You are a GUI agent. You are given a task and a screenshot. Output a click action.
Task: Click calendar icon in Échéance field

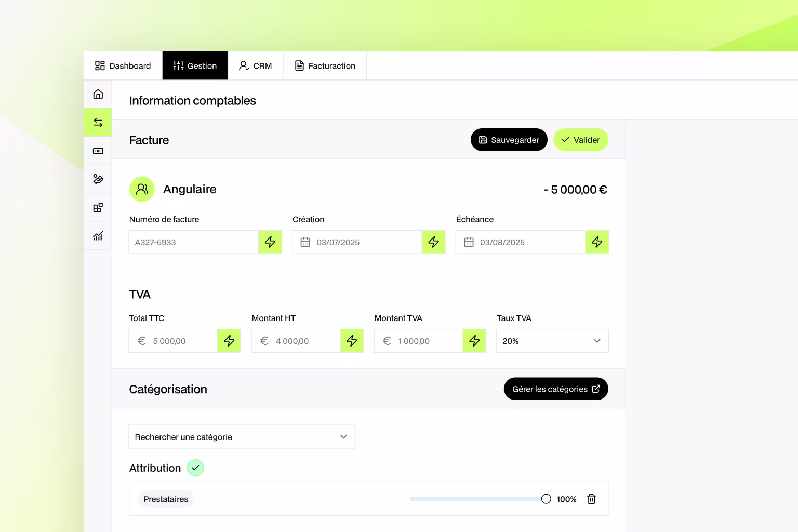click(x=469, y=242)
